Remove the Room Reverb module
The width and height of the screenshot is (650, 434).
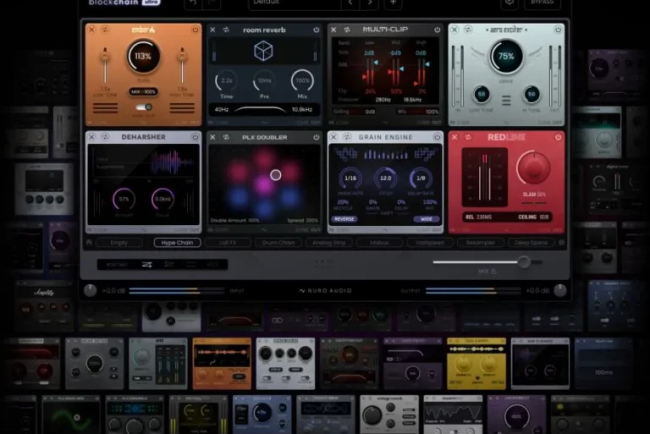pos(213,30)
